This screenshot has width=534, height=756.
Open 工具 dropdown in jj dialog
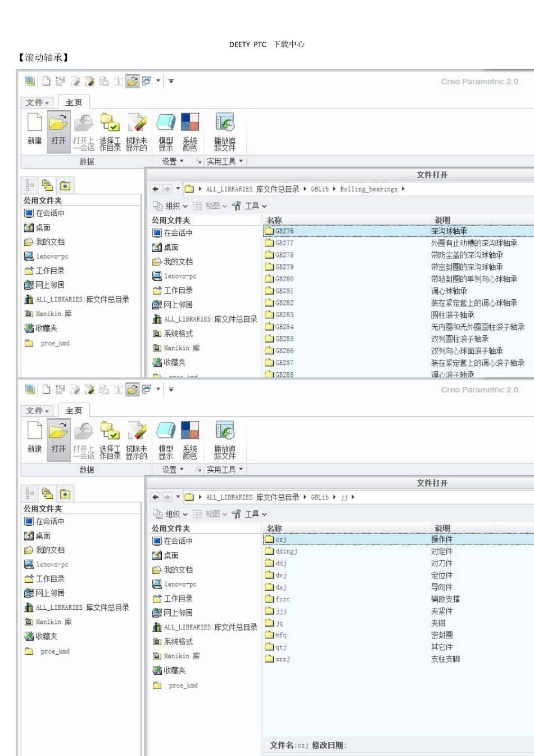click(250, 514)
